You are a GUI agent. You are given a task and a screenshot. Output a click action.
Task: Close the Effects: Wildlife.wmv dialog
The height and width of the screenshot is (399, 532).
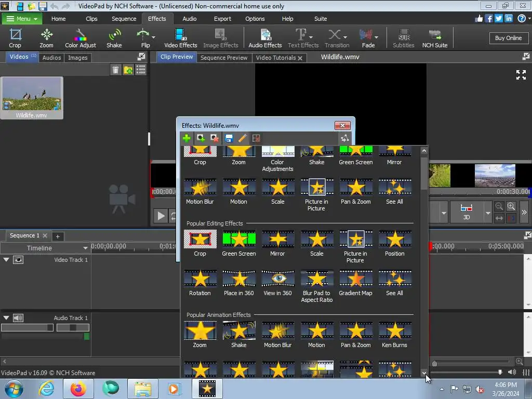(342, 126)
